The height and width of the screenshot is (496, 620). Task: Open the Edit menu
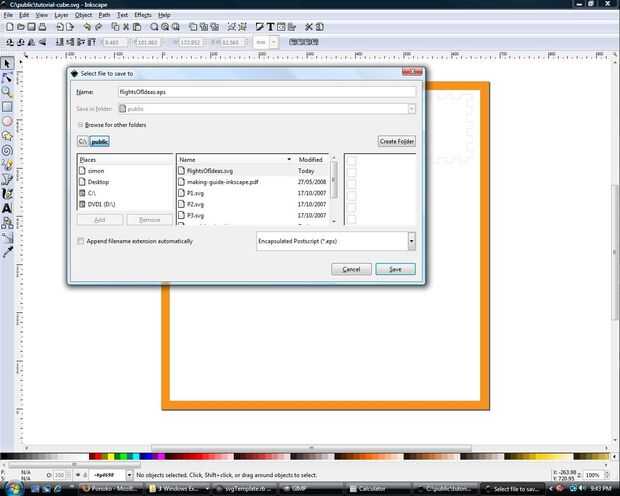coord(24,15)
